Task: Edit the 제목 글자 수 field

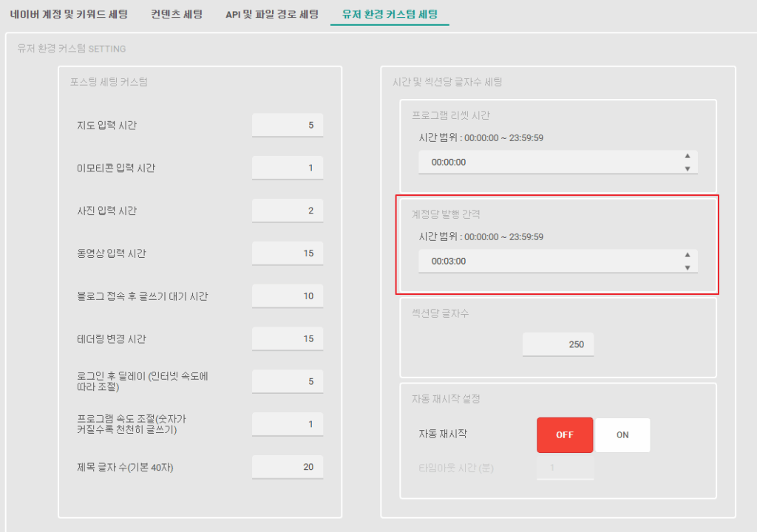Action: point(287,467)
